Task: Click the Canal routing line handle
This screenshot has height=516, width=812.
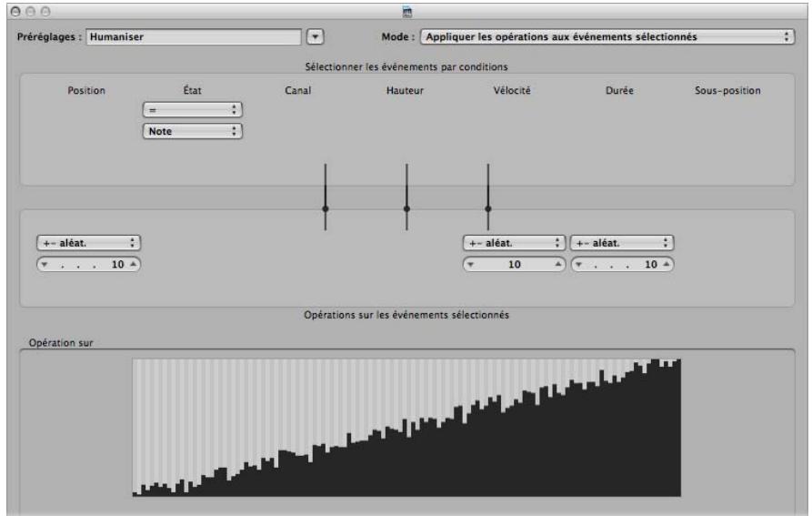Action: click(x=326, y=208)
